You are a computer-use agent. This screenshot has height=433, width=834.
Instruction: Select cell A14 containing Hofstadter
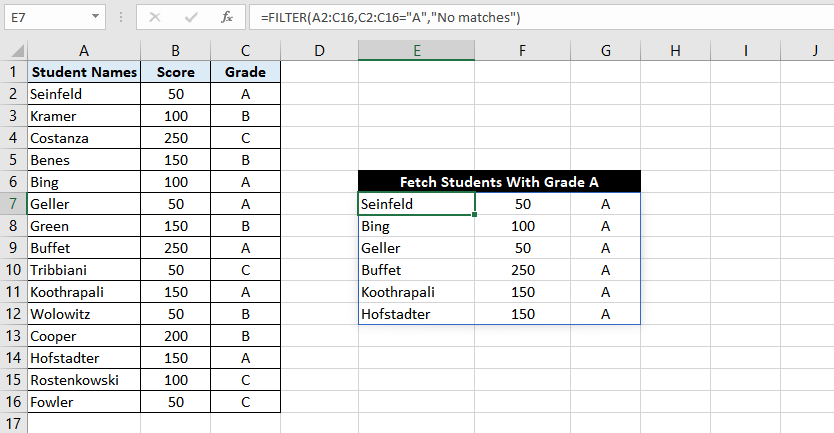coord(84,357)
